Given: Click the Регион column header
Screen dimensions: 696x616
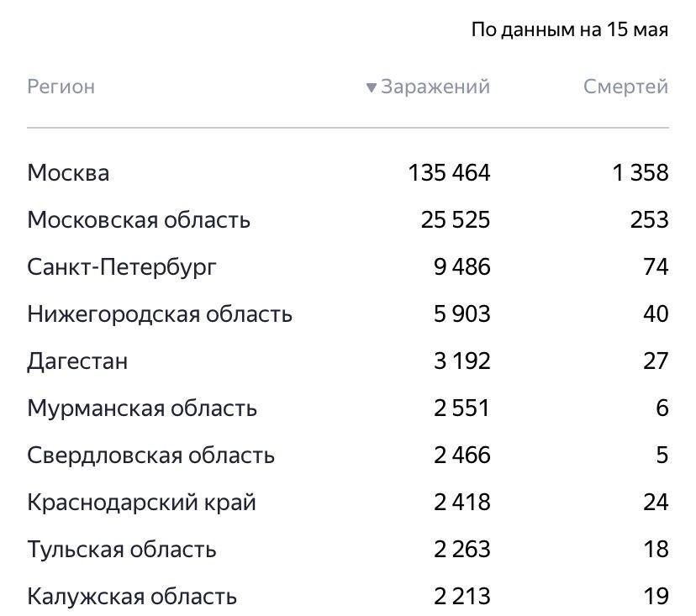Looking at the screenshot, I should [61, 87].
